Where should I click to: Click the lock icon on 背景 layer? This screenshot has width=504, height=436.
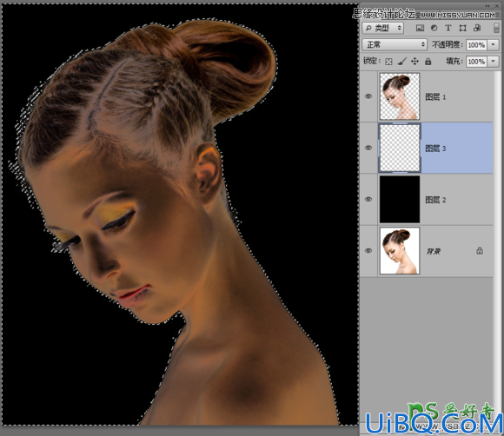point(480,251)
